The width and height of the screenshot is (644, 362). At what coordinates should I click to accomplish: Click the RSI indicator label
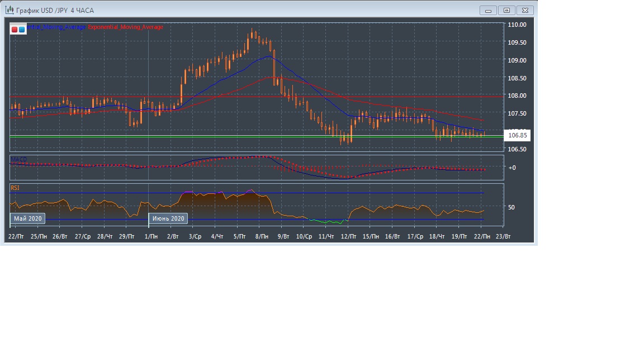[15, 188]
